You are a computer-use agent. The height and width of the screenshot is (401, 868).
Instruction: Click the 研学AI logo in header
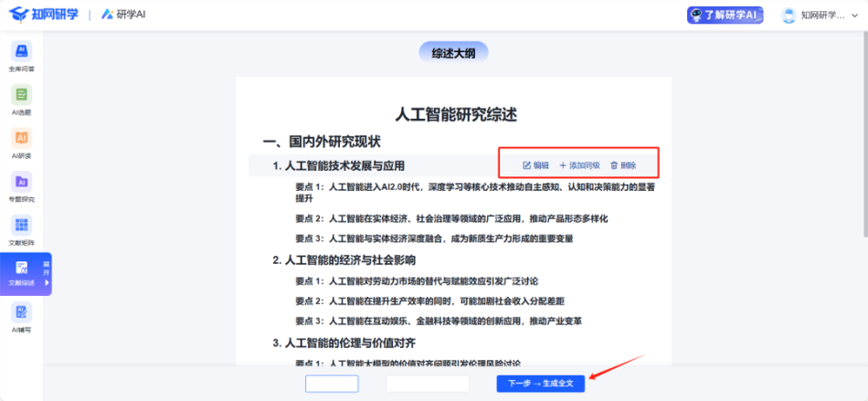(127, 15)
